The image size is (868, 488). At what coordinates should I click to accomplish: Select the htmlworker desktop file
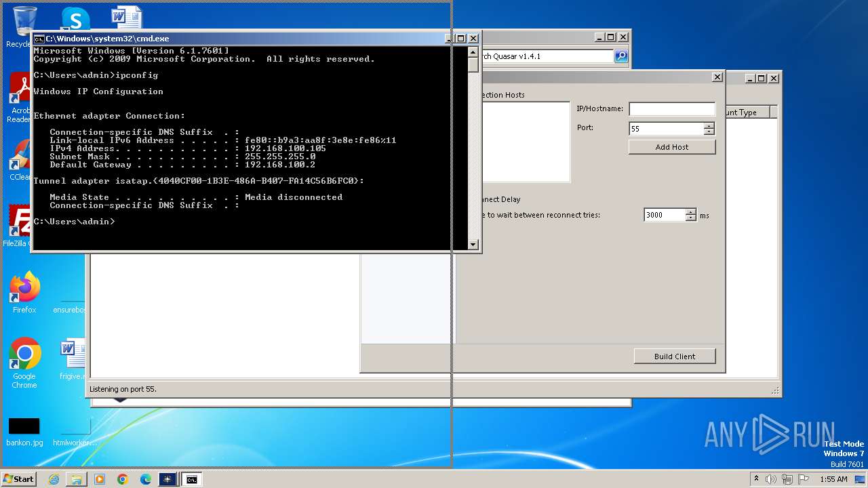(73, 431)
